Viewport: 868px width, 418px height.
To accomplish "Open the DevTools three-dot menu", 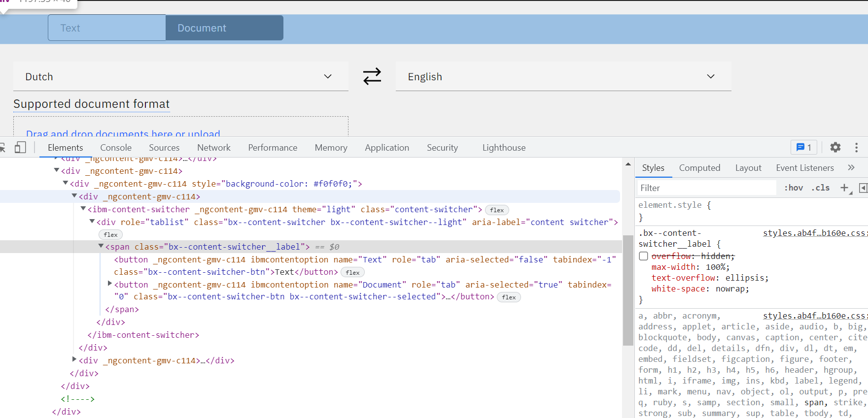I will pos(856,147).
